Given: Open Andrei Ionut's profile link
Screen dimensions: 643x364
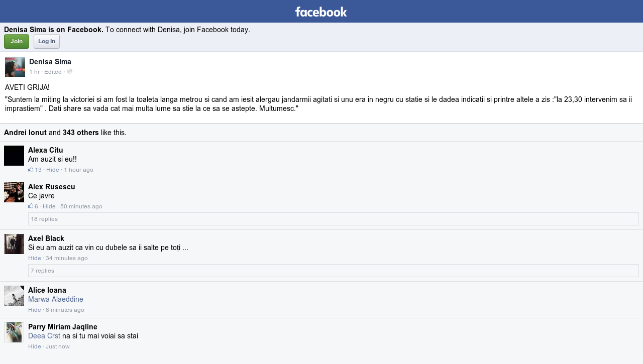Looking at the screenshot, I should [x=25, y=133].
